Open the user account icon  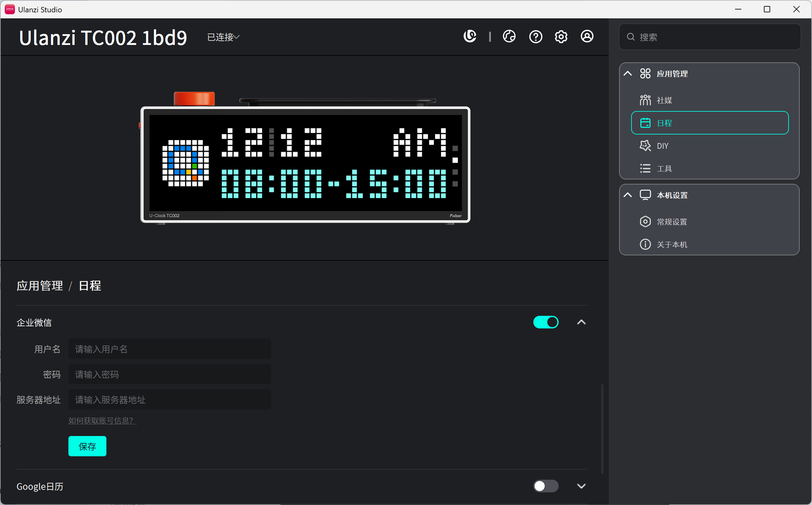[x=587, y=36]
